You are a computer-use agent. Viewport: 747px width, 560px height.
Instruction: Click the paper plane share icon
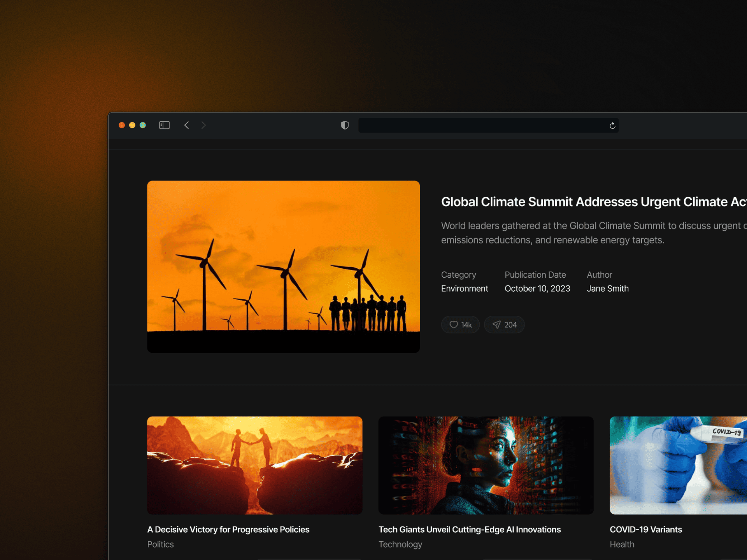click(x=496, y=325)
